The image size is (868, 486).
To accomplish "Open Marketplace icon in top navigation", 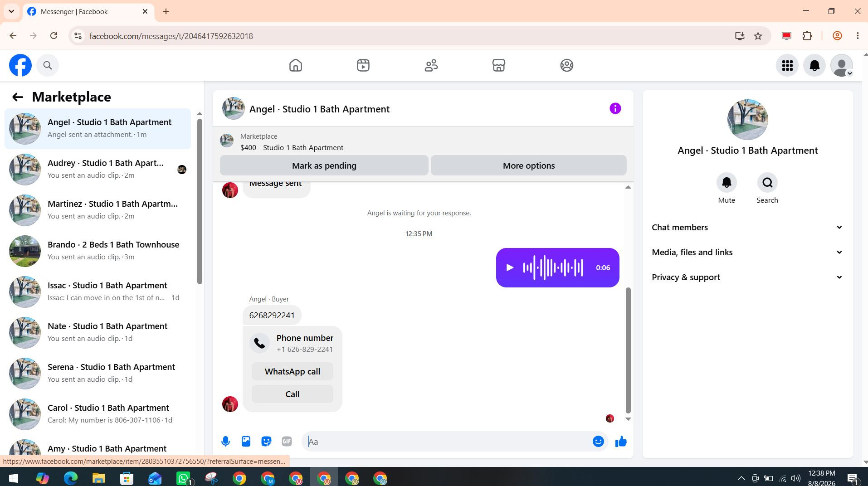I will 499,65.
